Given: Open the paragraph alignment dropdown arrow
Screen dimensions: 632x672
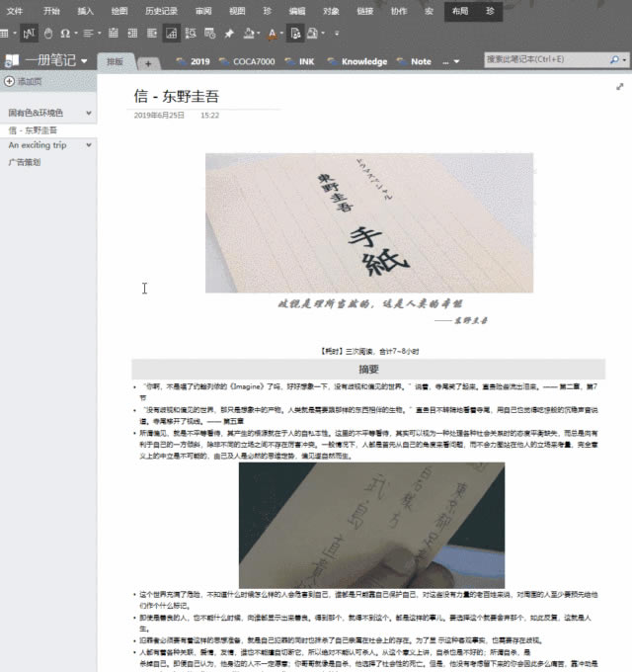Looking at the screenshot, I should click(100, 33).
